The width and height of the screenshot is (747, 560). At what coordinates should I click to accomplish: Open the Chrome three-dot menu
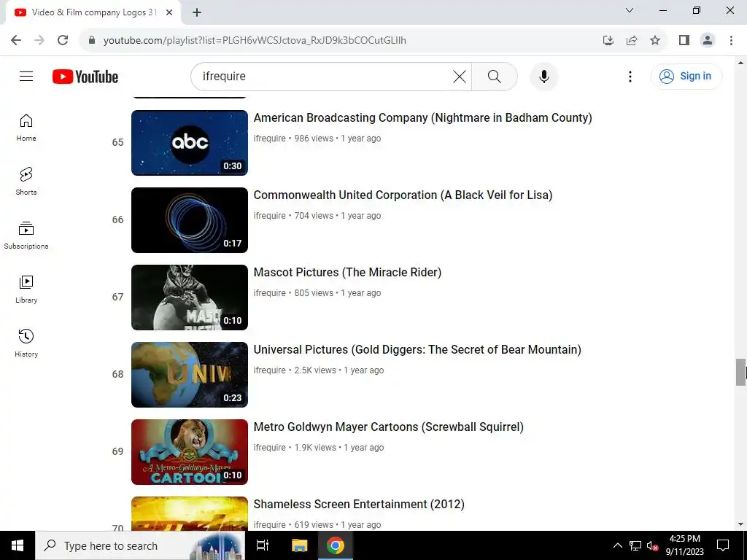tap(731, 40)
